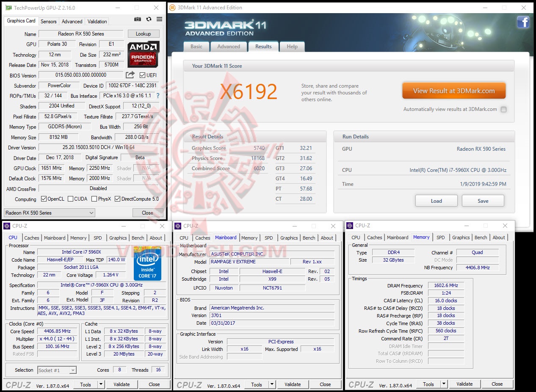536x392 pixels.
Task: Switch to GPU-Z Sensors tab
Action: point(49,21)
